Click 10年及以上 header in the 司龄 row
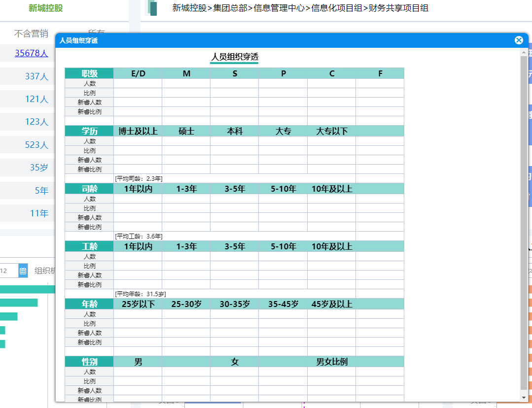Image resolution: width=532 pixels, height=408 pixels. [332, 189]
